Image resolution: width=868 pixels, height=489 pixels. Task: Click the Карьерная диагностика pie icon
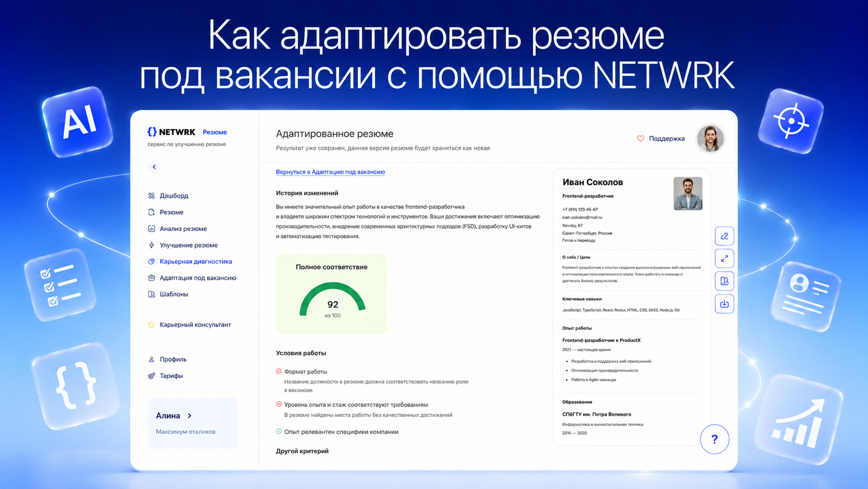click(x=152, y=261)
